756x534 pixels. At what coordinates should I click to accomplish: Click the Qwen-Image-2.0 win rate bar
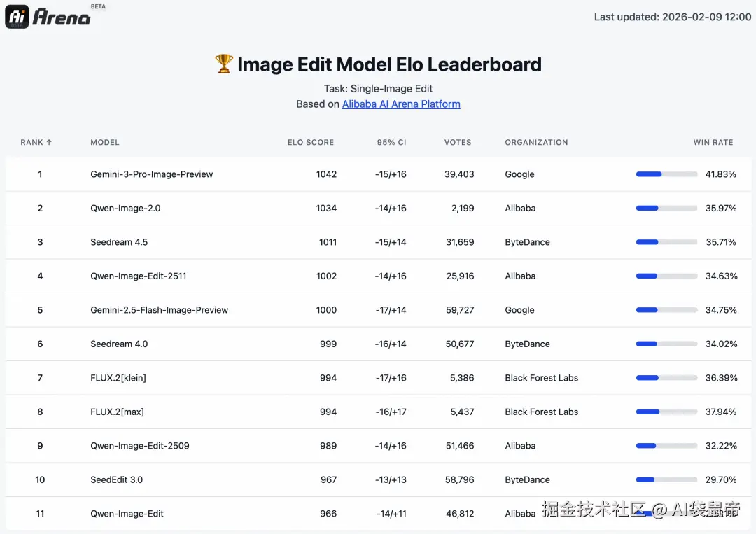tap(666, 209)
